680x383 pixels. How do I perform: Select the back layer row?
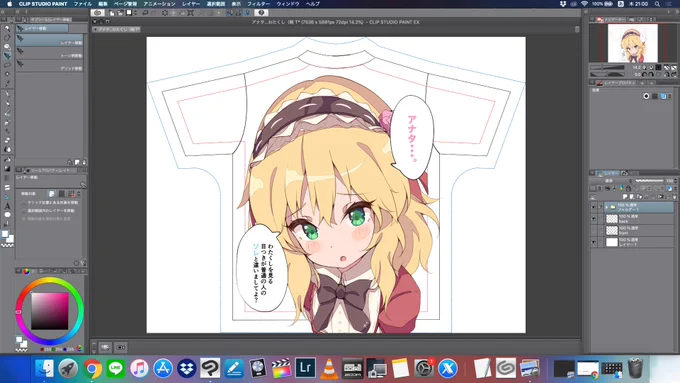coord(632,219)
